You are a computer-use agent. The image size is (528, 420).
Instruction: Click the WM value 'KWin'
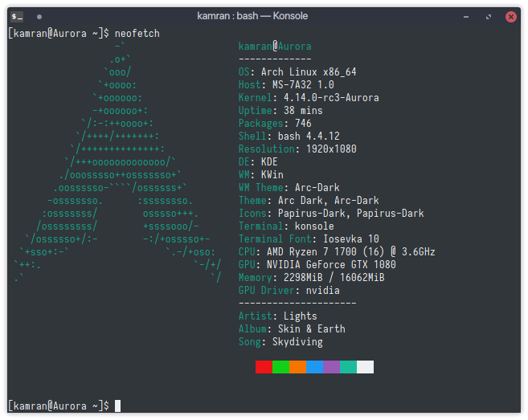tap(272, 174)
